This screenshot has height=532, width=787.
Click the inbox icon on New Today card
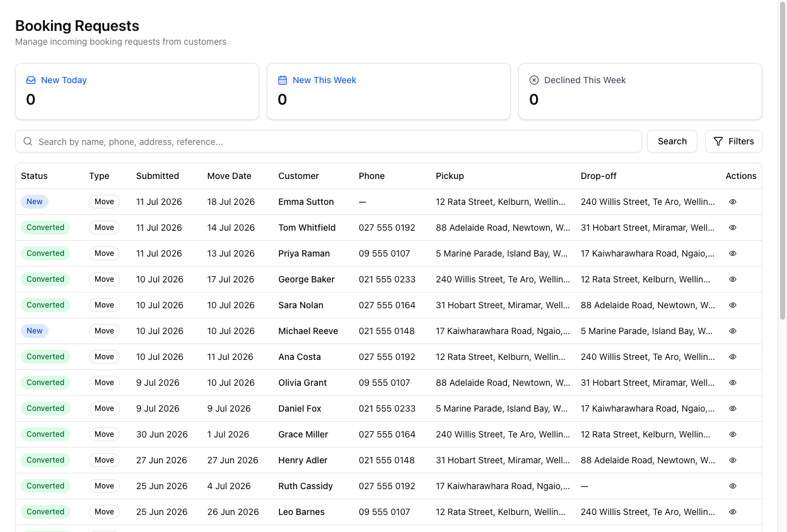point(31,80)
